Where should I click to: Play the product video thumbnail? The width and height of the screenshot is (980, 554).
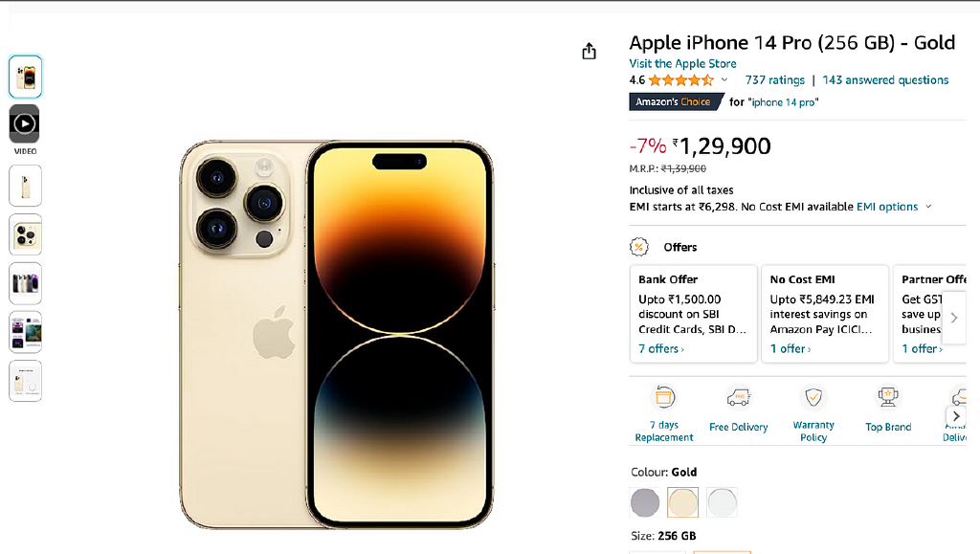point(25,124)
